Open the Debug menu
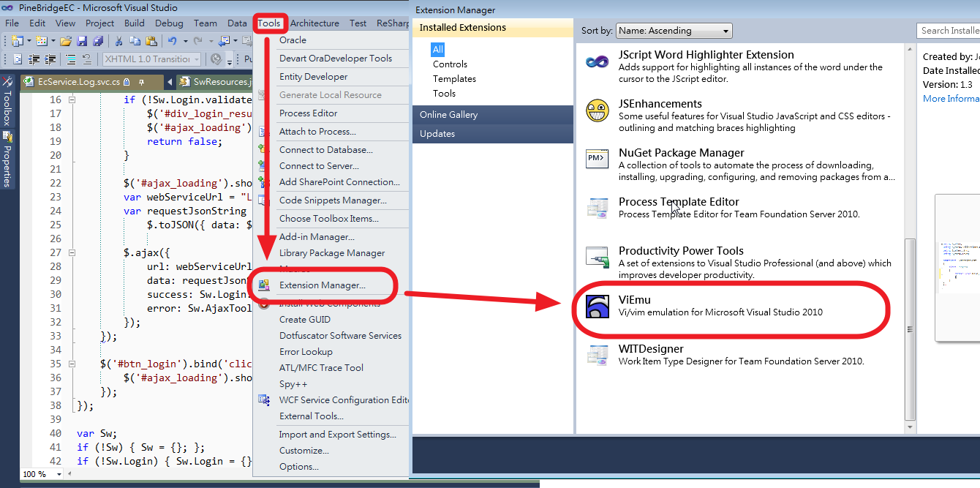 pos(169,23)
